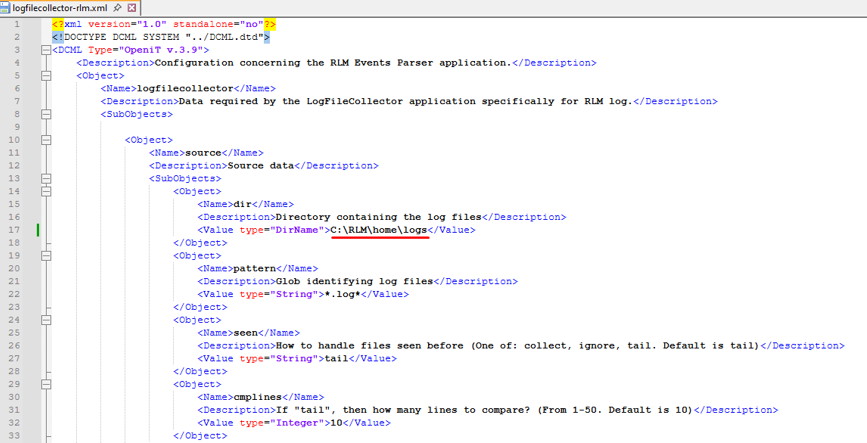
Task: Click the "../DCML.dtd" DOCTYPE path
Action: click(x=224, y=37)
